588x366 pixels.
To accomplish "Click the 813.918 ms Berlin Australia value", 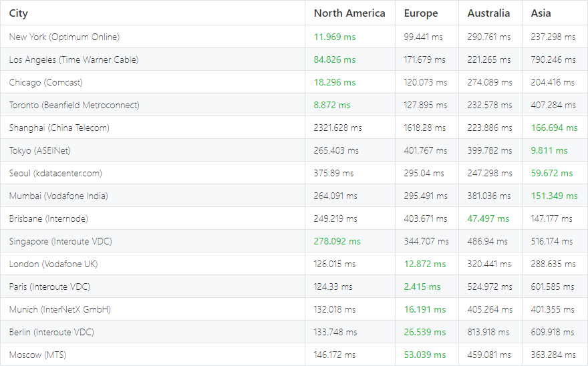I will [488, 332].
